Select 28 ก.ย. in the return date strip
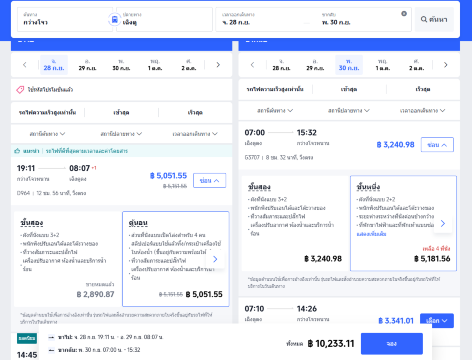This screenshot has width=472, height=360. 281,65
